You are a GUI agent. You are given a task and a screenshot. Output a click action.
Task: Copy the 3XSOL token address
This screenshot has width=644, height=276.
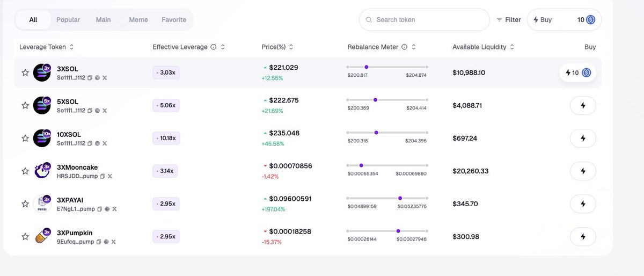[x=90, y=78]
